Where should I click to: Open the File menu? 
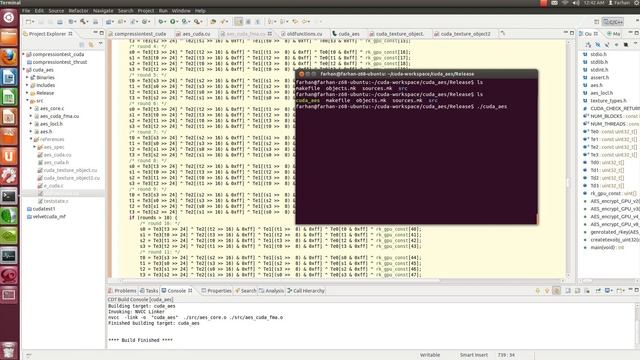[x=26, y=11]
